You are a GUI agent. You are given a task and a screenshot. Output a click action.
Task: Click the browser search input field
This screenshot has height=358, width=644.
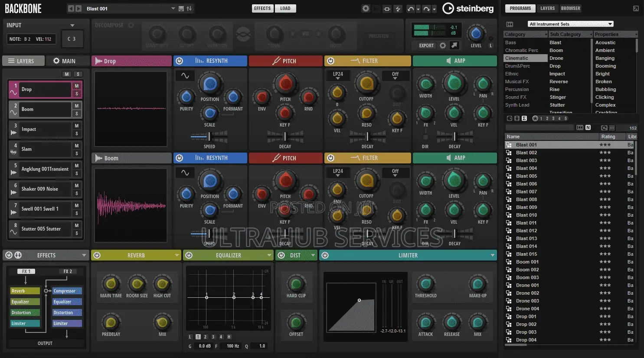click(539, 128)
